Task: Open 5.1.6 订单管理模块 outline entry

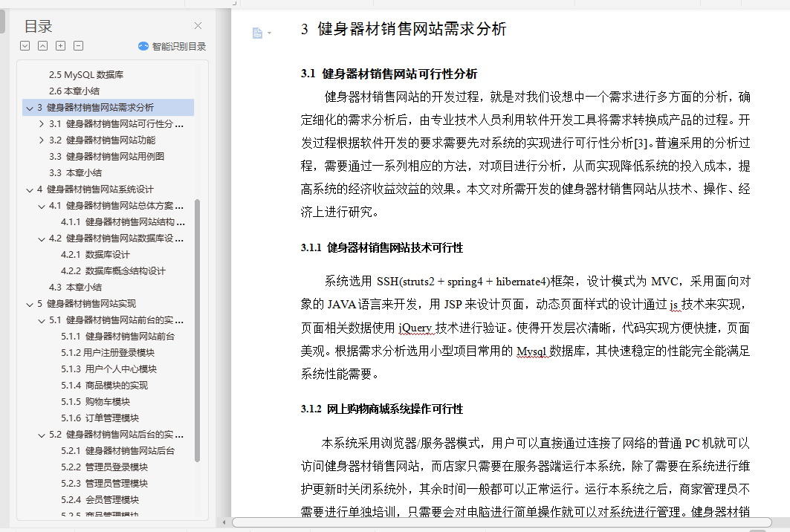Action: [100, 418]
